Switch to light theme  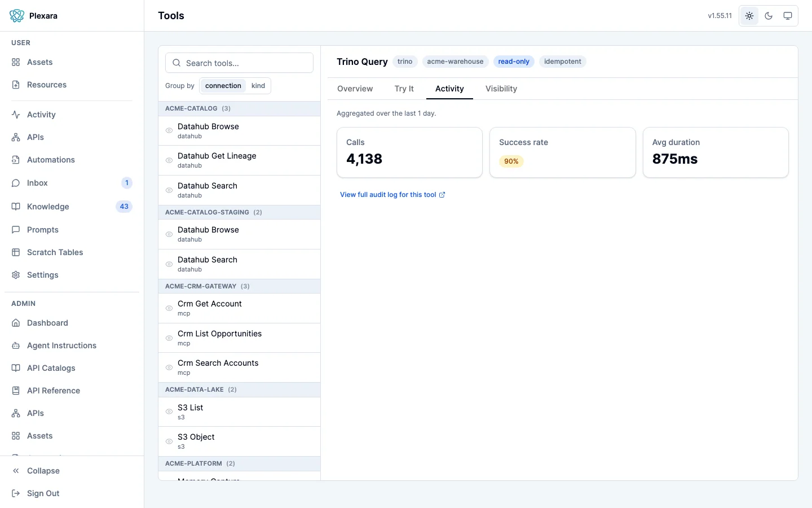[749, 16]
